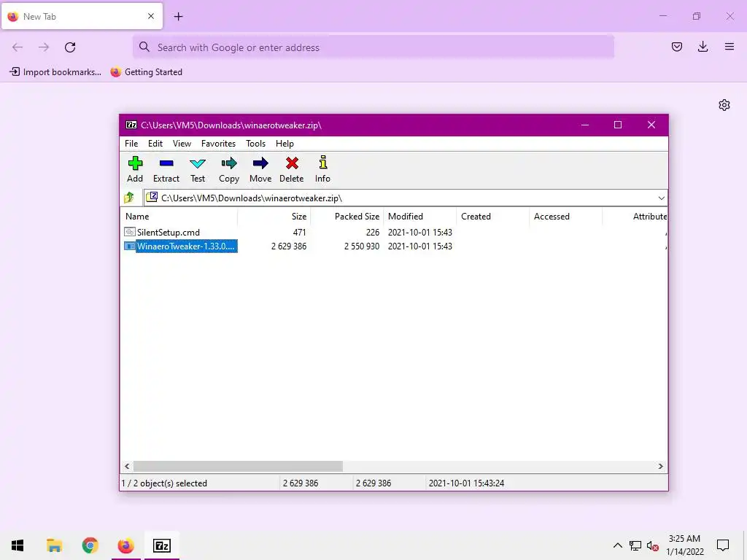Show hidden system tray icons
This screenshot has height=560, width=747.
[617, 545]
